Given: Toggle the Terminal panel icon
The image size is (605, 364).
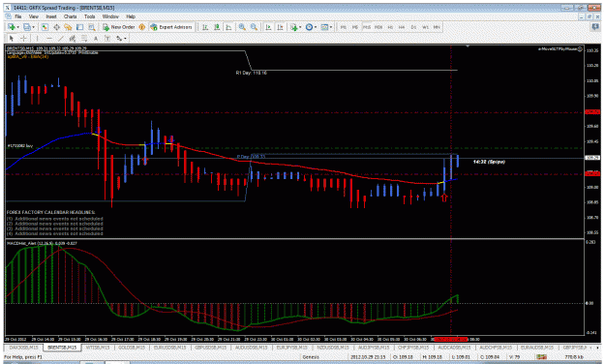Looking at the screenshot, I should (x=79, y=27).
